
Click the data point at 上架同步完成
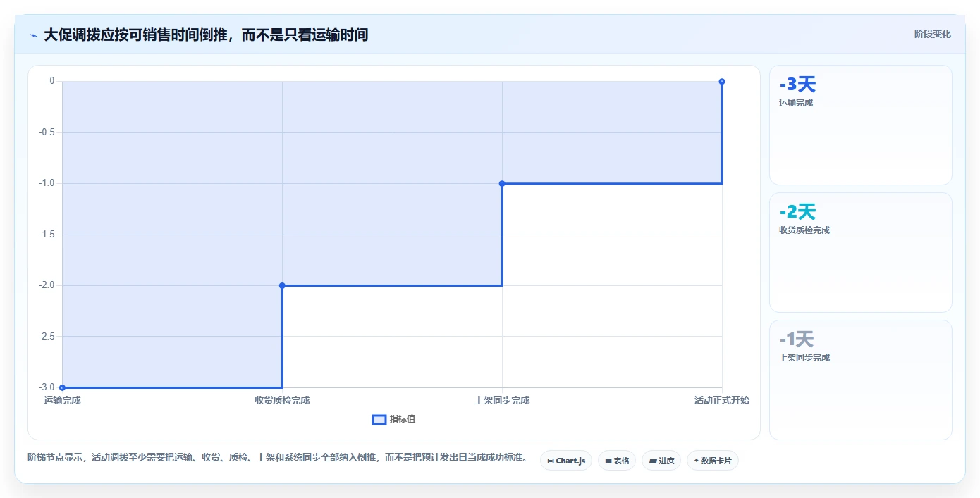click(502, 183)
